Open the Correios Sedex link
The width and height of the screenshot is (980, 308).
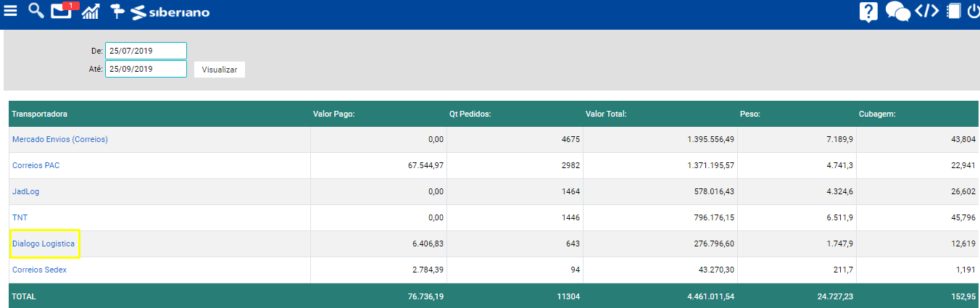click(40, 270)
